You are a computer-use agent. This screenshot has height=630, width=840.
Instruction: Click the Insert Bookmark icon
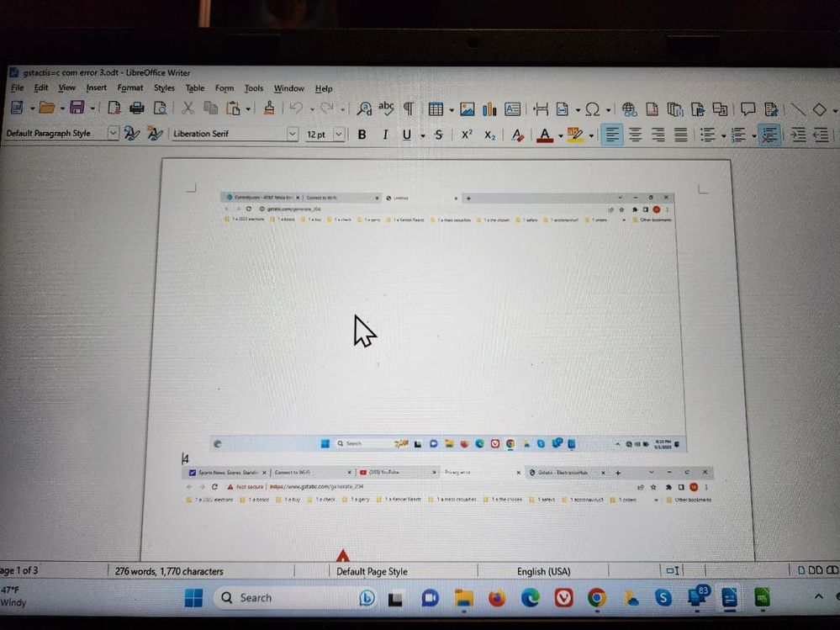[x=698, y=110]
